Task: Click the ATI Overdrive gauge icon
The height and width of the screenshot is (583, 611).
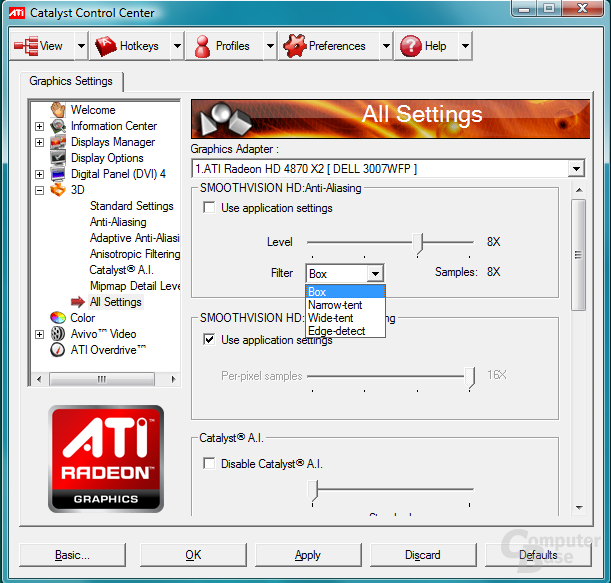Action: coord(58,350)
